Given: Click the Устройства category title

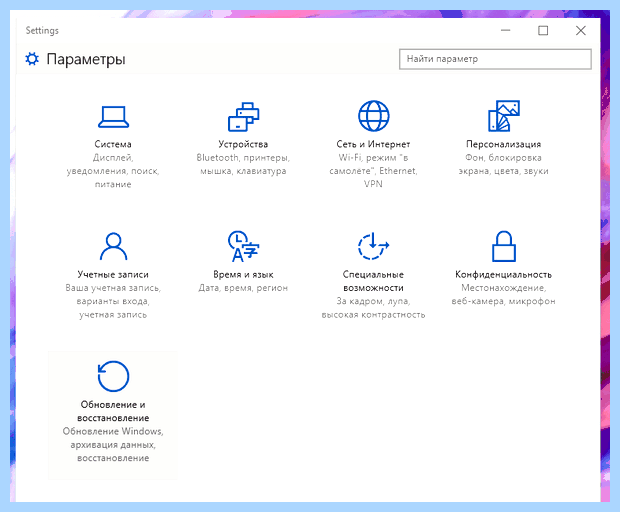Looking at the screenshot, I should point(243,144).
